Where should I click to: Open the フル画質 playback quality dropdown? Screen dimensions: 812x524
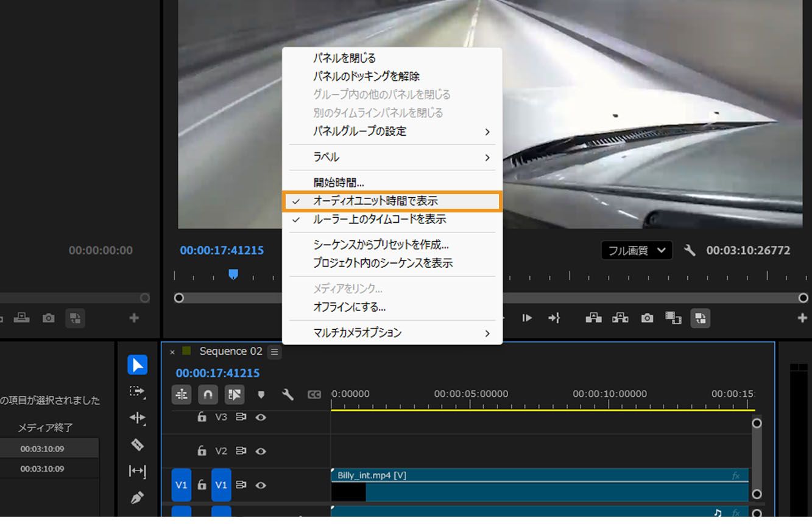click(x=636, y=250)
